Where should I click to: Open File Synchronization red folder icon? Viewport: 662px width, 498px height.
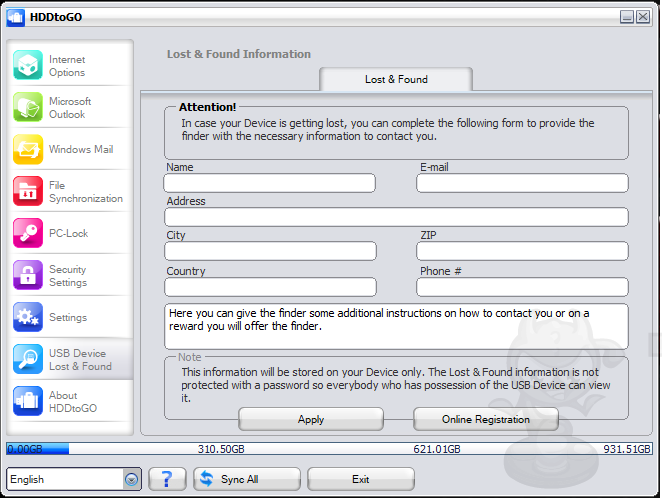[x=28, y=191]
